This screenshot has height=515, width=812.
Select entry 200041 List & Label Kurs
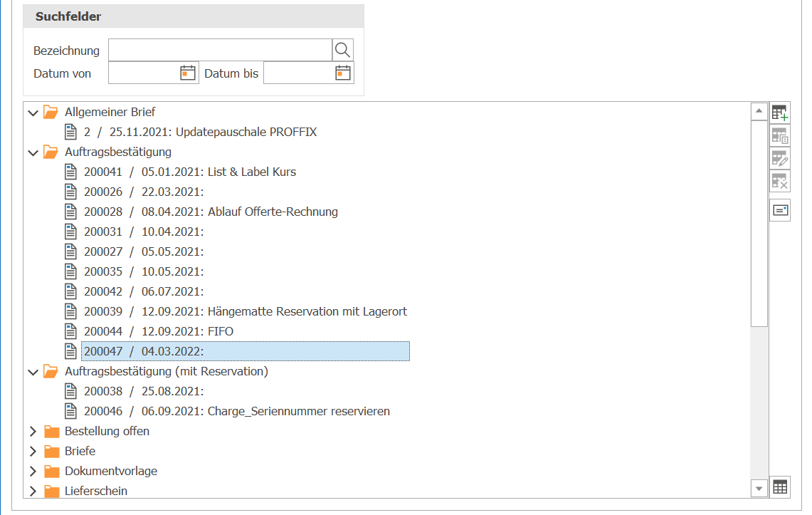click(x=190, y=172)
